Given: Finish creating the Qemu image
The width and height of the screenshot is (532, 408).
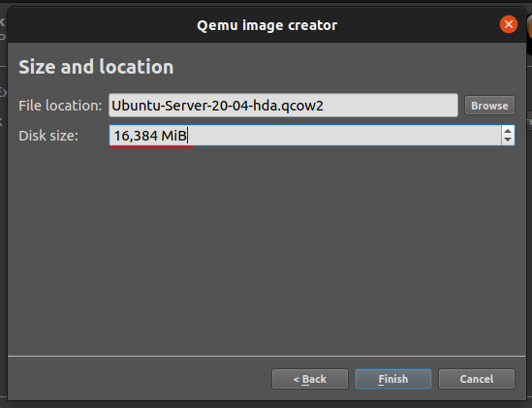Looking at the screenshot, I should [393, 379].
